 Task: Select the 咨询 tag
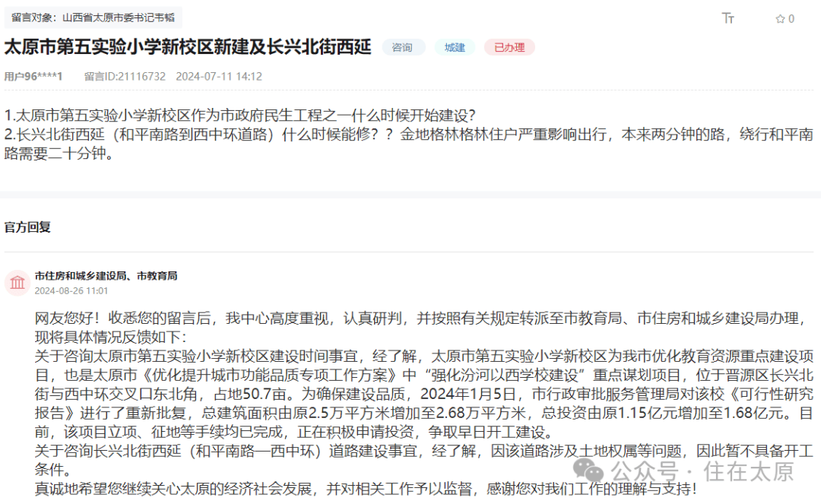point(402,47)
